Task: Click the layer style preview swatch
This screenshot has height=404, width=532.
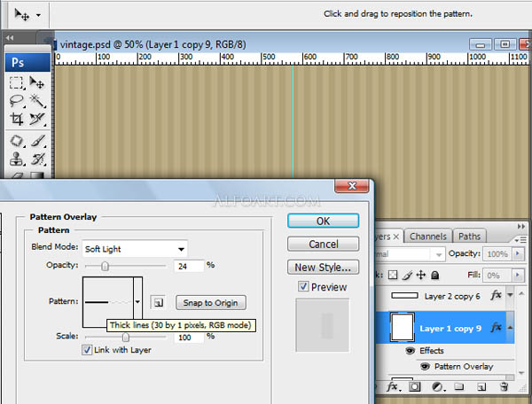Action: 323,325
